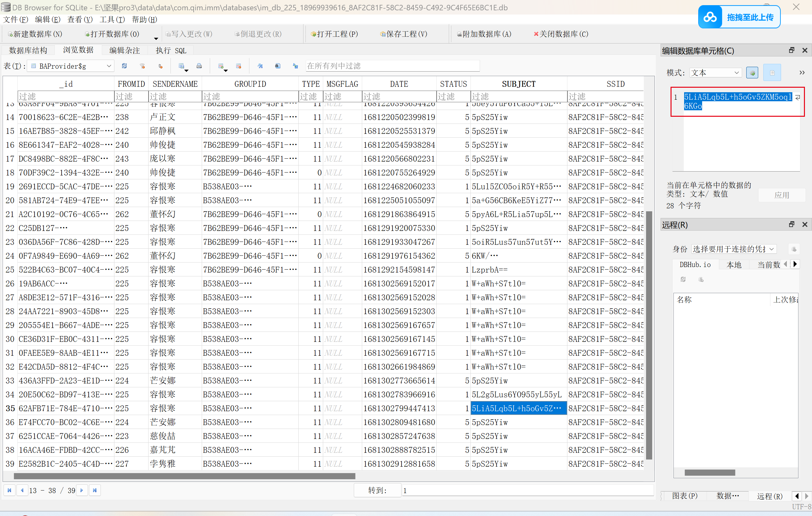Close the Edit Database Cell panel

point(805,50)
